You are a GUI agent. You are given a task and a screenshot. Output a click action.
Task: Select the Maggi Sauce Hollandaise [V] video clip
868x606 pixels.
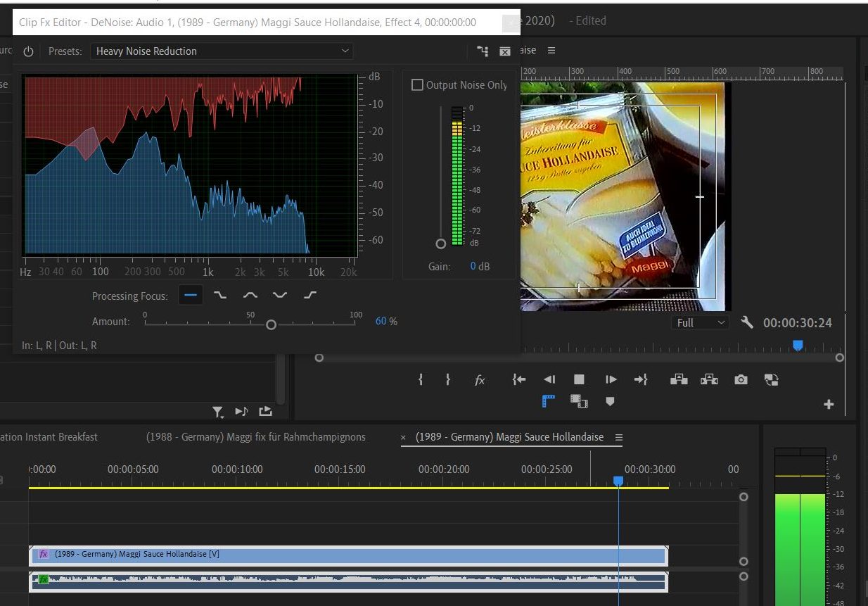coord(348,555)
